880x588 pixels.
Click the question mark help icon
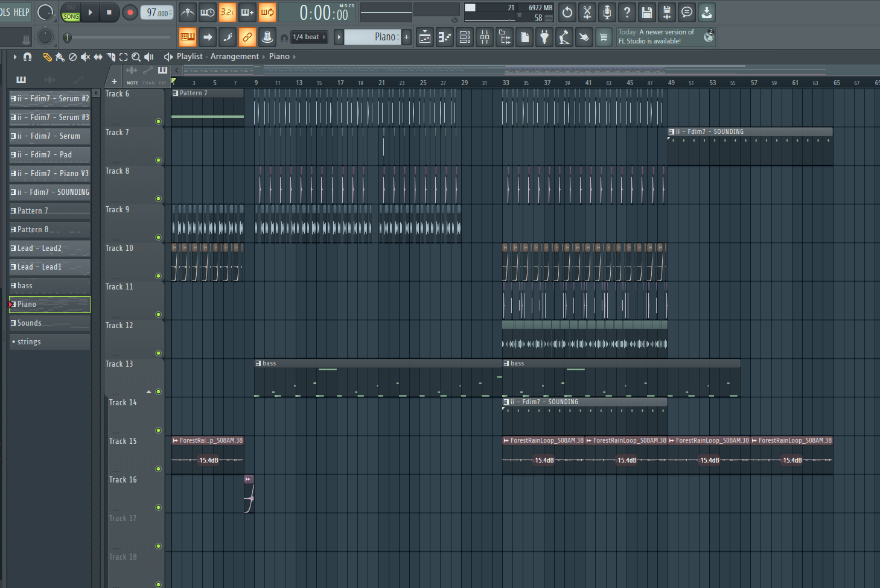coord(627,12)
